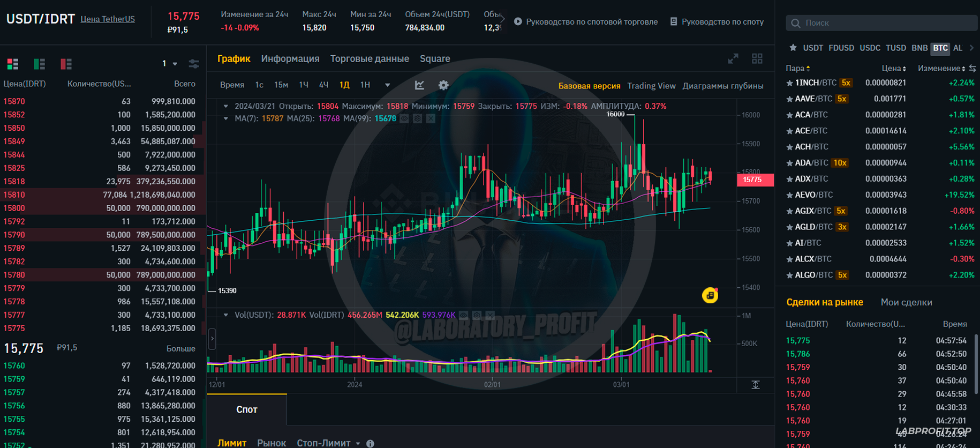This screenshot has width=980, height=448.
Task: Expand more chart time intervals dropdown
Action: coord(387,85)
